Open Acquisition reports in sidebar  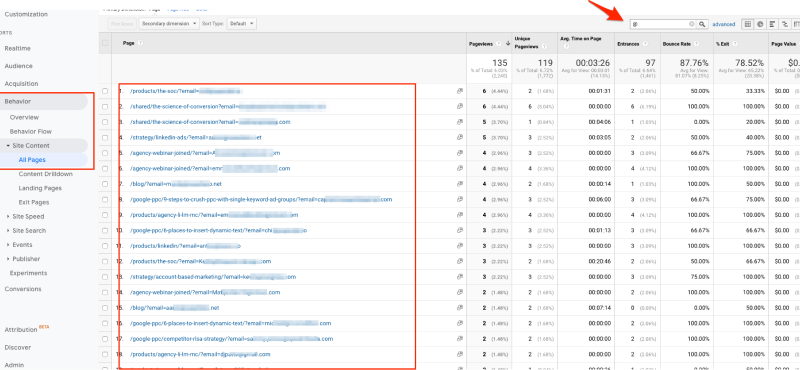click(21, 84)
